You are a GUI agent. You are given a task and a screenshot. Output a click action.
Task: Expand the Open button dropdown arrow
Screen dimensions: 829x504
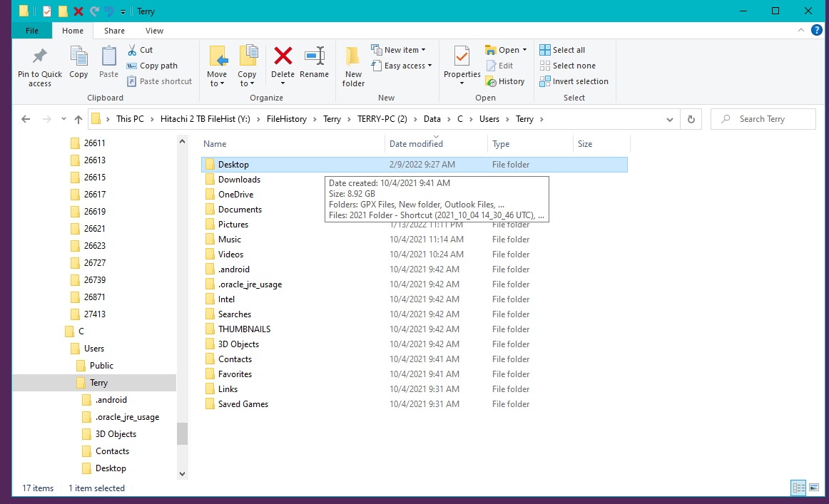[x=524, y=50]
